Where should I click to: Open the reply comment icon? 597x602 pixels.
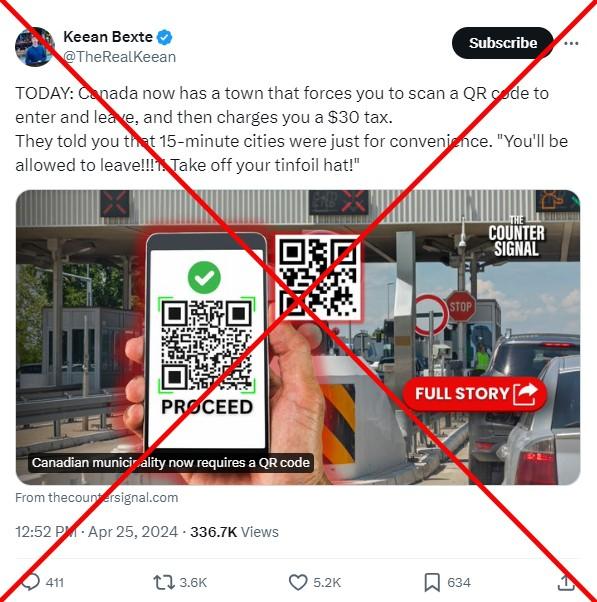[30, 582]
